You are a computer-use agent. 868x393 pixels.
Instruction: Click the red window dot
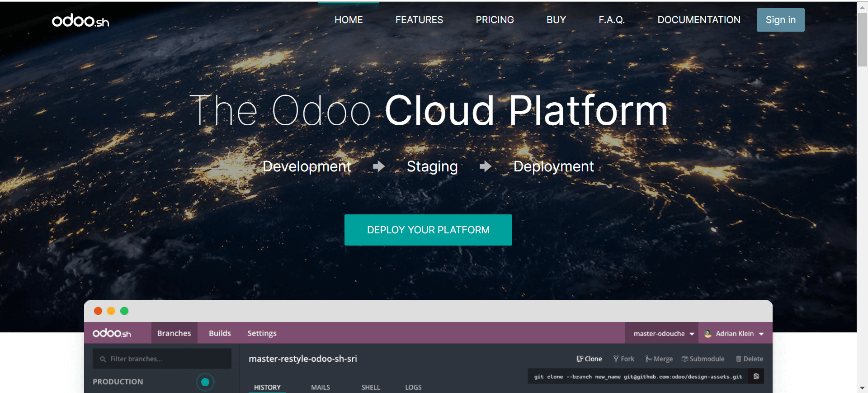(x=98, y=311)
